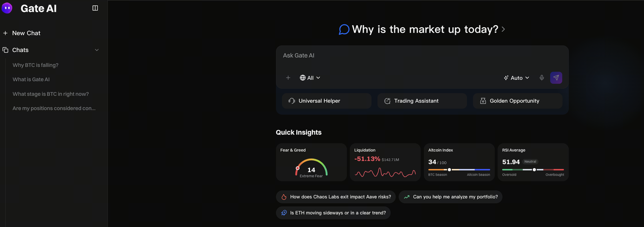Click the Altcoin Index slider marker

[449, 170]
